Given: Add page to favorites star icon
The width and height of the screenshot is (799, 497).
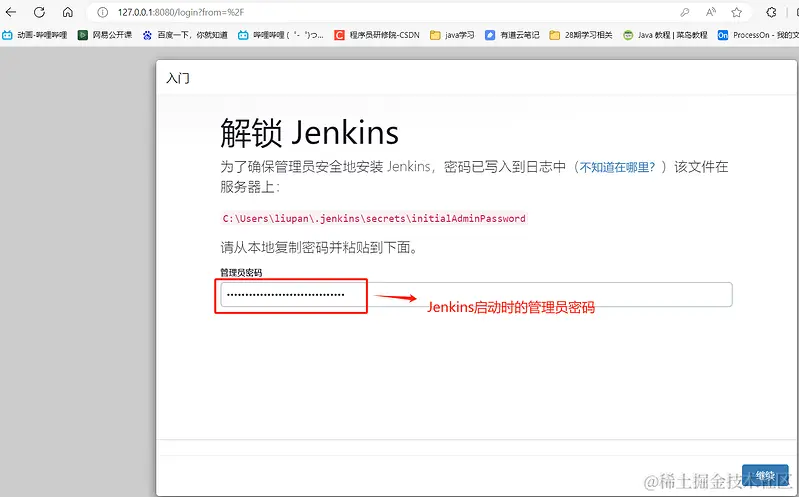Looking at the screenshot, I should click(x=737, y=12).
